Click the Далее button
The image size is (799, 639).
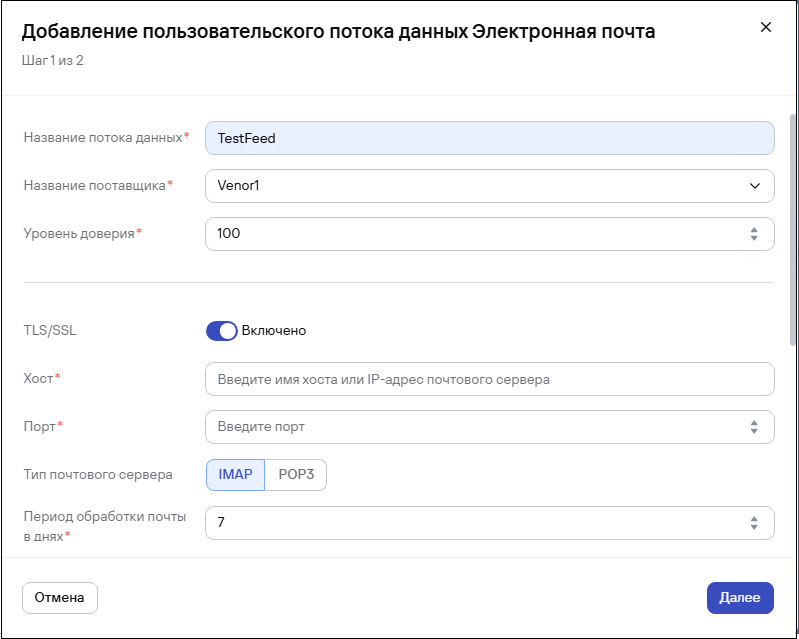coord(740,598)
